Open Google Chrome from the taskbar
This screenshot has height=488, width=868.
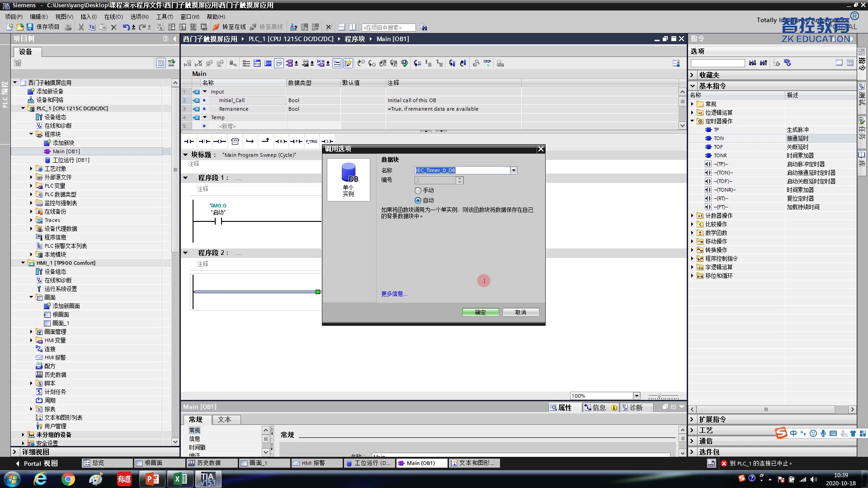(x=68, y=479)
